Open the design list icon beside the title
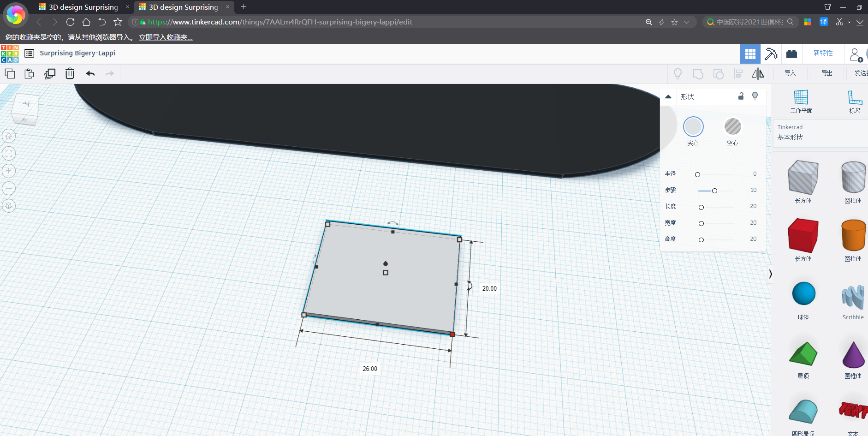 29,54
